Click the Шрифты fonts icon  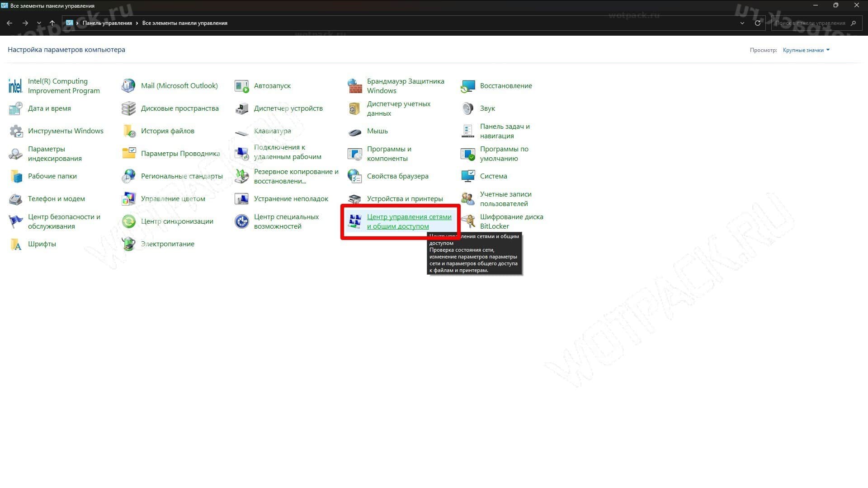(16, 244)
